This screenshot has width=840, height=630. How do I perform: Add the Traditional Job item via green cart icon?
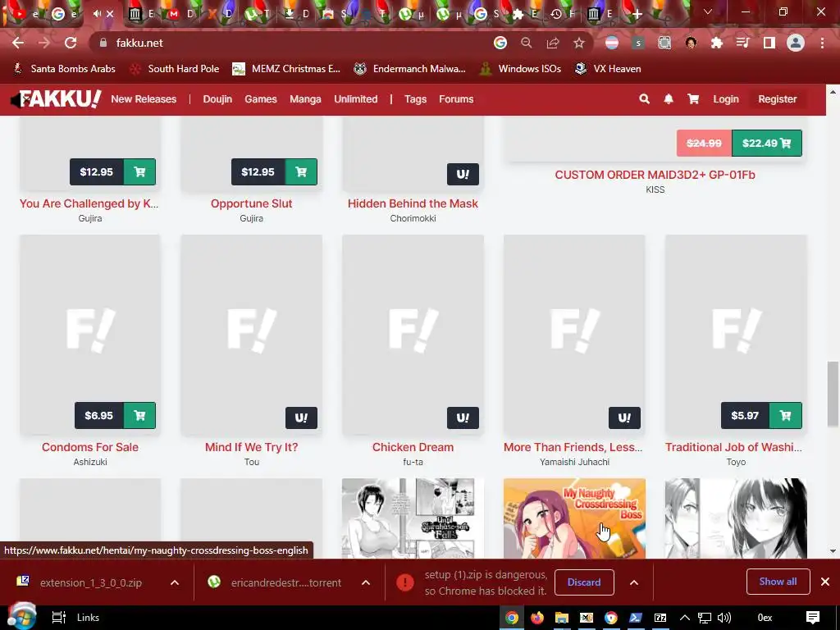coord(785,415)
